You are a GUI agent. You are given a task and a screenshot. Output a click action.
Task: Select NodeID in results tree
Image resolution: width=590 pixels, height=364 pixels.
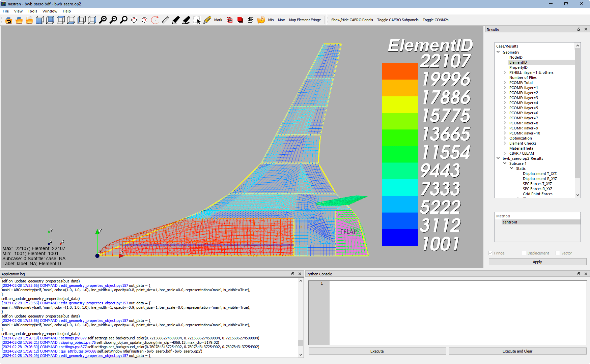point(516,57)
